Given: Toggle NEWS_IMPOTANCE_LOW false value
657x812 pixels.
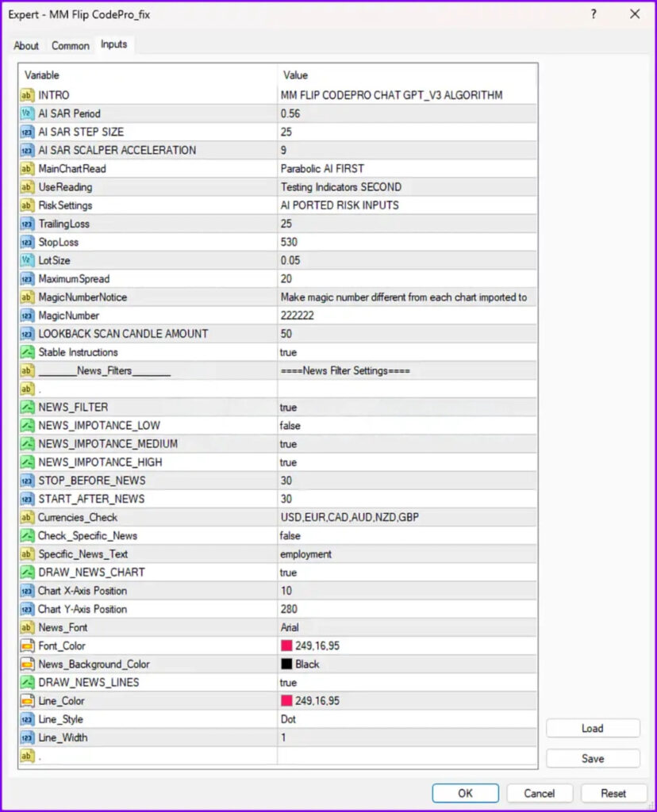Looking at the screenshot, I should pyautogui.click(x=406, y=426).
